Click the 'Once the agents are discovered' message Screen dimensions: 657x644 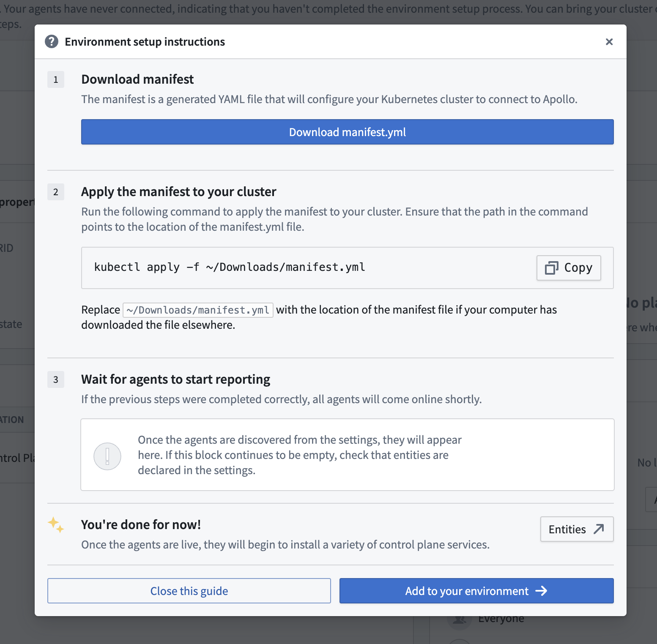click(x=300, y=455)
